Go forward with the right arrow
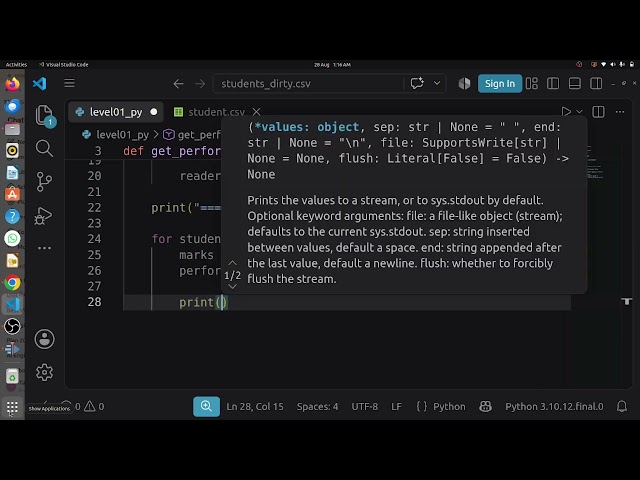 coord(200,84)
